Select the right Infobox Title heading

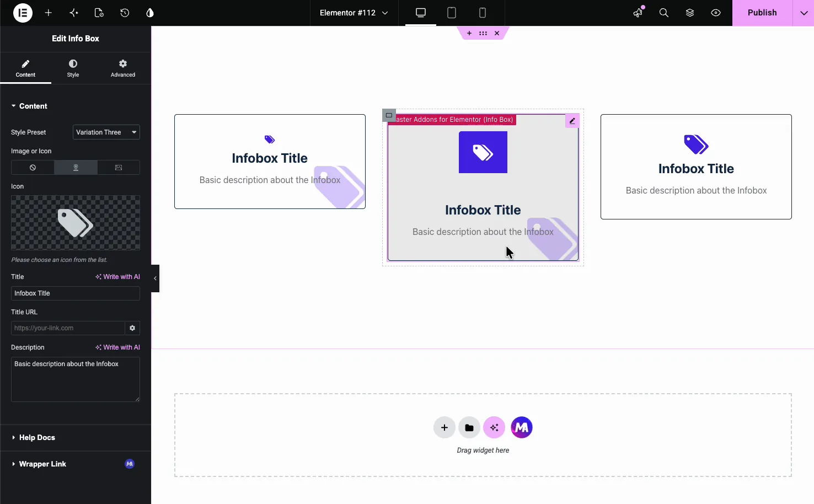(x=696, y=169)
